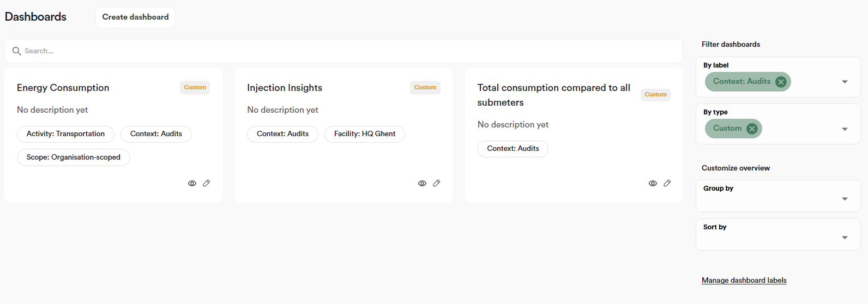The image size is (868, 304).
Task: Expand the By label filter dropdown
Action: click(845, 82)
